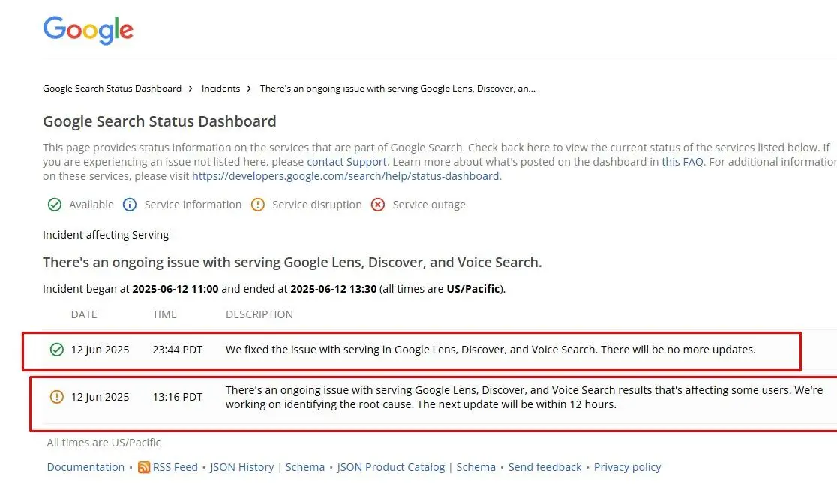Click the 13:16 PDT time cell
Image resolution: width=837 pixels, height=504 pixels.
[x=177, y=397]
